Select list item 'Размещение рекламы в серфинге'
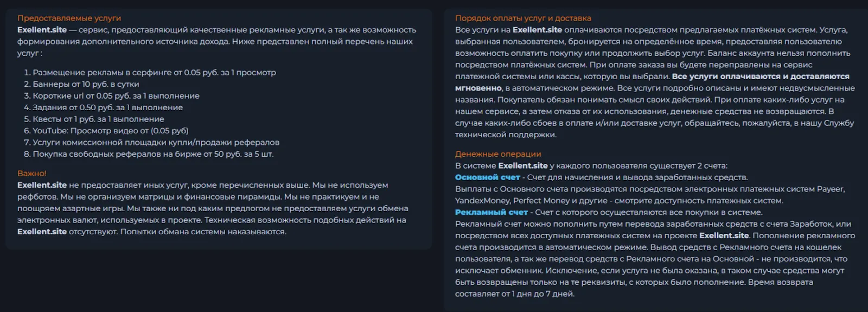Image resolution: width=868 pixels, height=312 pixels. (155, 72)
